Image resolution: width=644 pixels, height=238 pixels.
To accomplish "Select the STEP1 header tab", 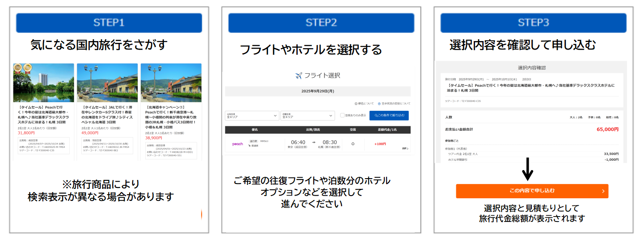I will [109, 23].
